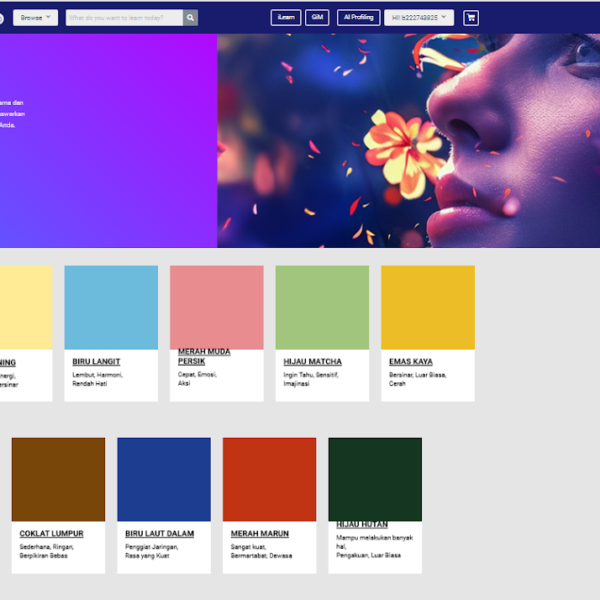Image resolution: width=600 pixels, height=600 pixels.
Task: Click the 'Sederhana, Ringan, Berpikiran Bebas' description
Action: 47,551
